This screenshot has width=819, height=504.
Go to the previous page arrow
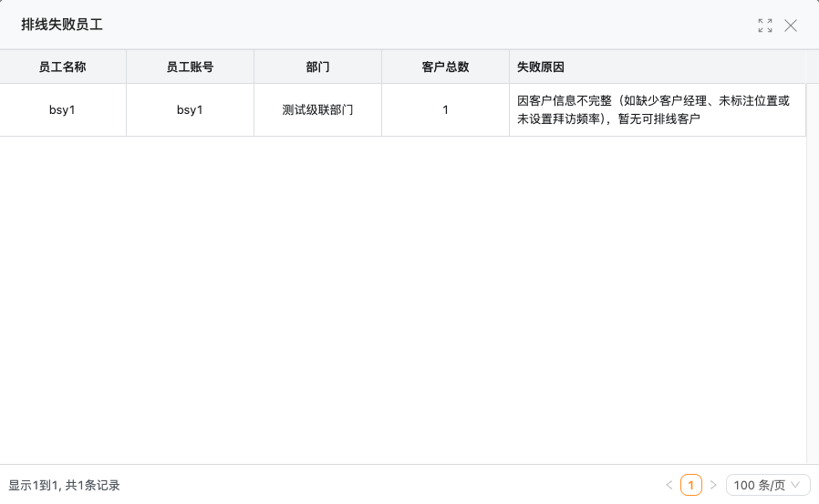click(x=669, y=486)
